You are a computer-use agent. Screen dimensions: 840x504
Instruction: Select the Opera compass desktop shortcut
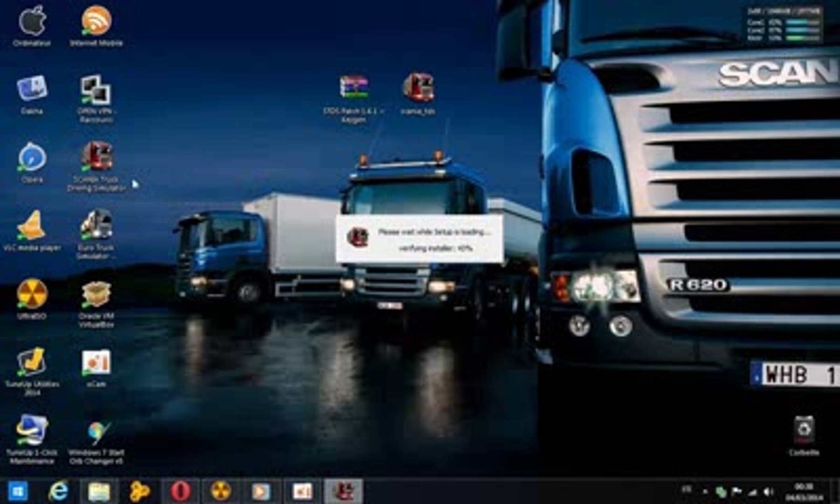(32, 163)
